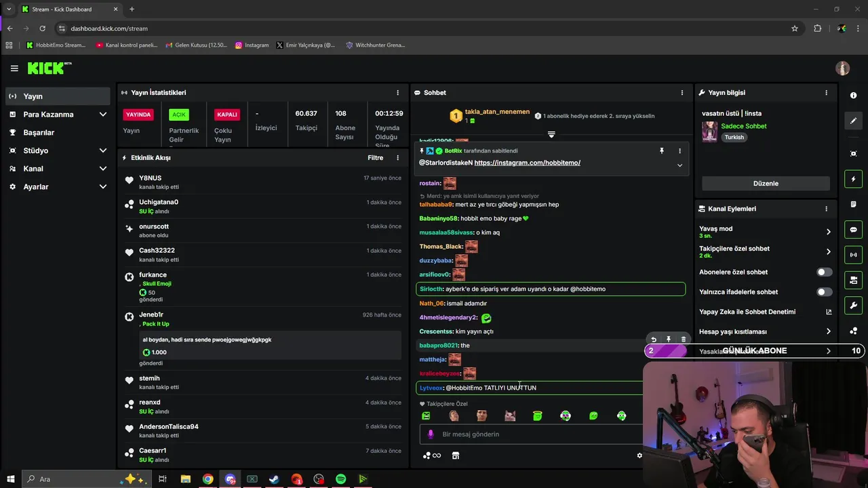Expand the pinned message chevron

point(679,165)
